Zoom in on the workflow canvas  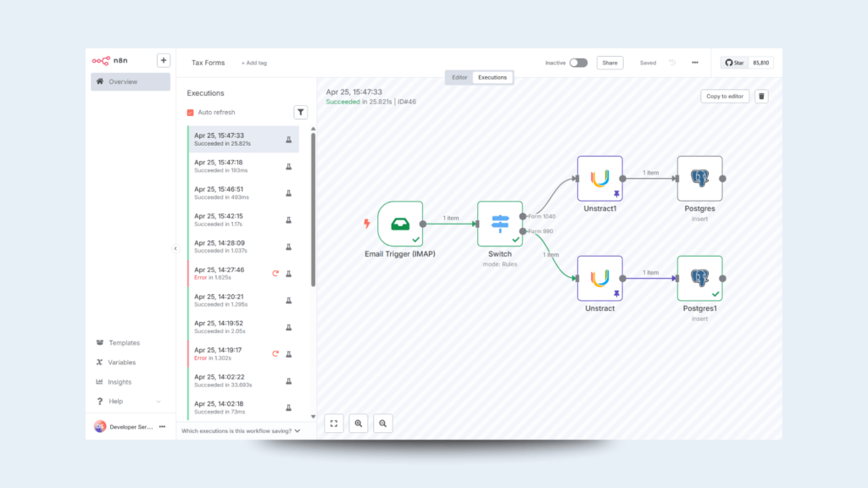[x=359, y=423]
